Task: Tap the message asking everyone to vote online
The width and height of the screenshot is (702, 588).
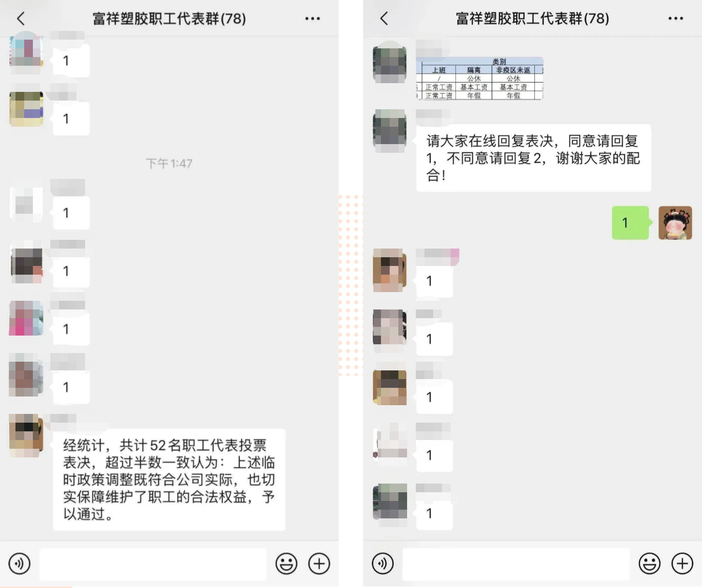Action: tap(533, 158)
